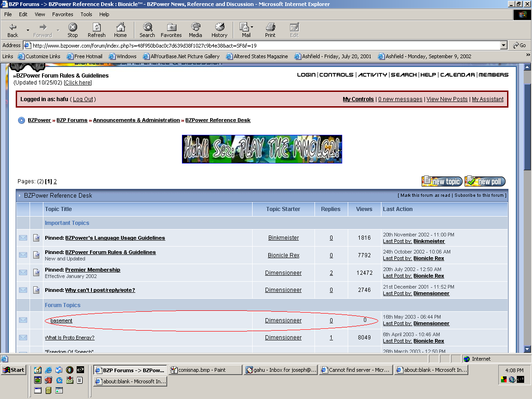Expand the Address bar dropdown list
This screenshot has height=399, width=532.
504,45
